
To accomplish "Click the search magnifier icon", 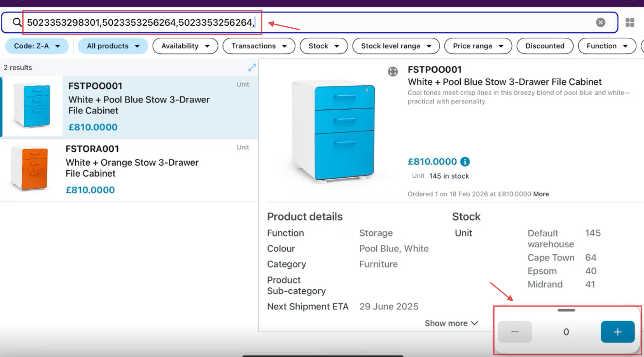I will (17, 22).
